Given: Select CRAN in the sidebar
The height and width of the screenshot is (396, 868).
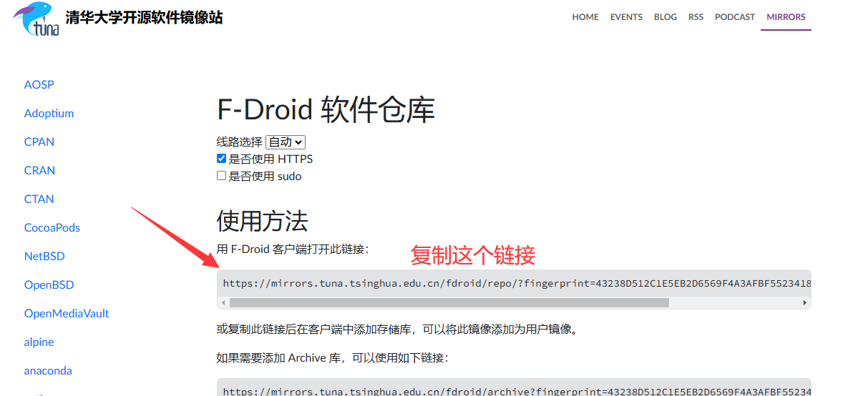Looking at the screenshot, I should coord(39,170).
